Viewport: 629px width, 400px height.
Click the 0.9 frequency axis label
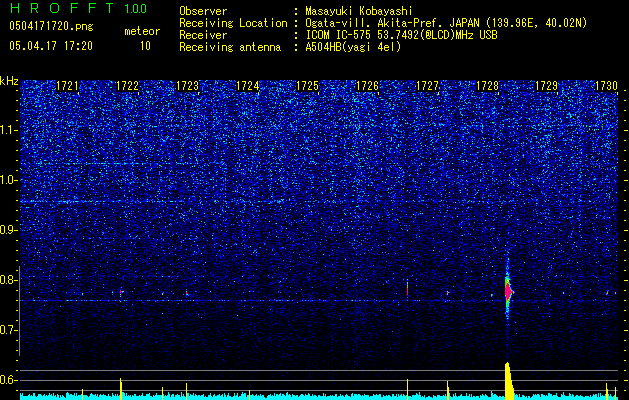[x=8, y=230]
